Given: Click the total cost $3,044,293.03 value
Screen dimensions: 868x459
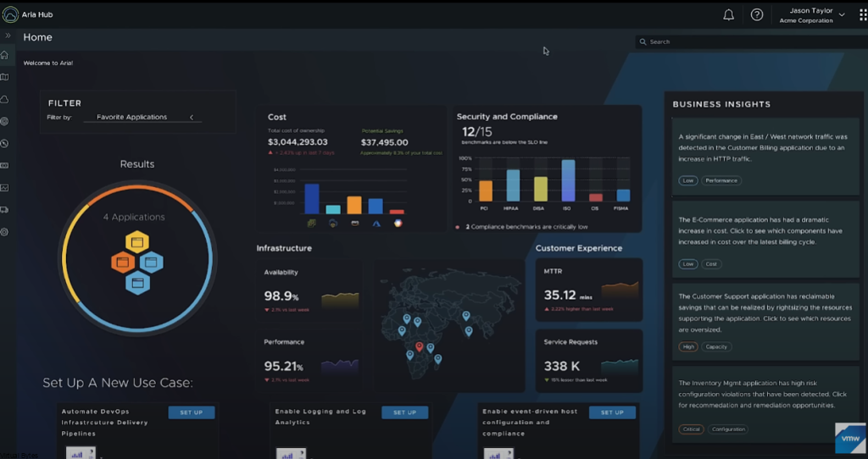Looking at the screenshot, I should click(298, 142).
